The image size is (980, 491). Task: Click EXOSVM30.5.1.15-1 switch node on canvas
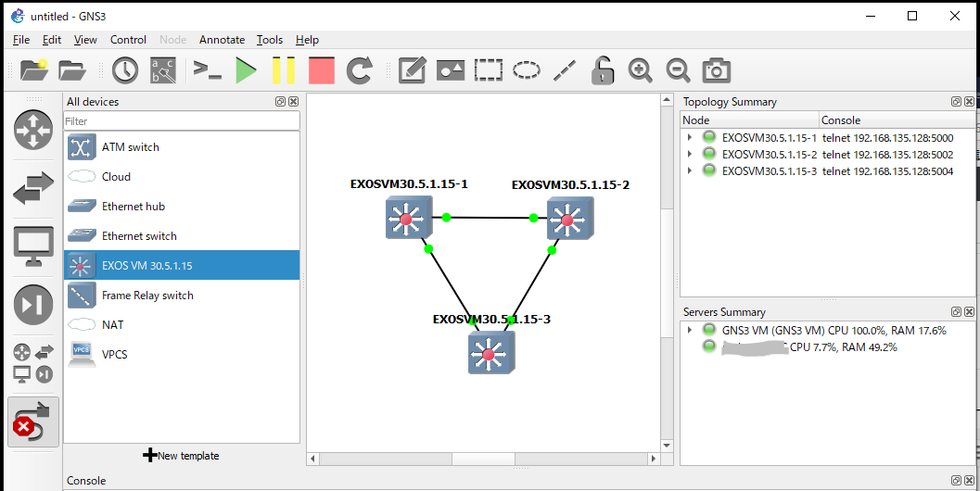click(x=408, y=218)
